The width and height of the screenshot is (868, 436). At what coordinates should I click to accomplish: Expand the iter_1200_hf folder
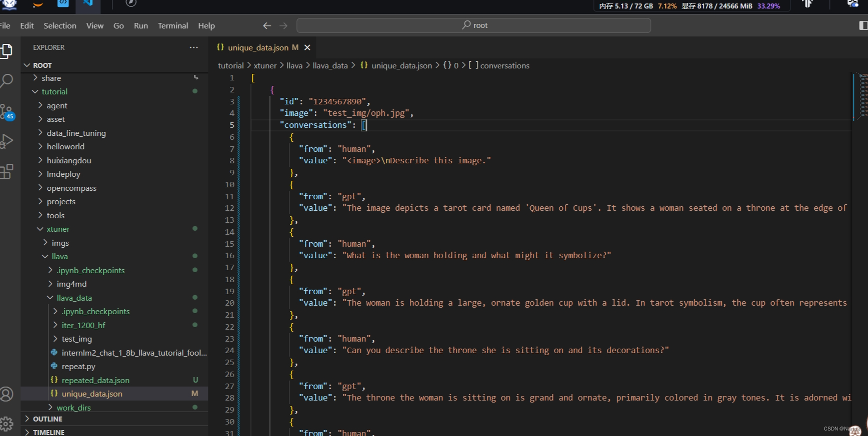(114, 325)
